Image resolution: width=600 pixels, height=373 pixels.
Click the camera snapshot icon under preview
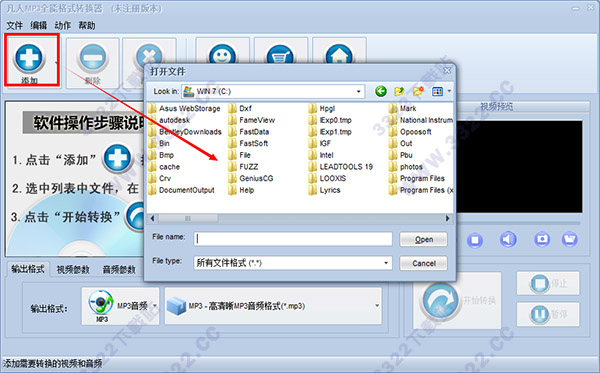coord(542,240)
